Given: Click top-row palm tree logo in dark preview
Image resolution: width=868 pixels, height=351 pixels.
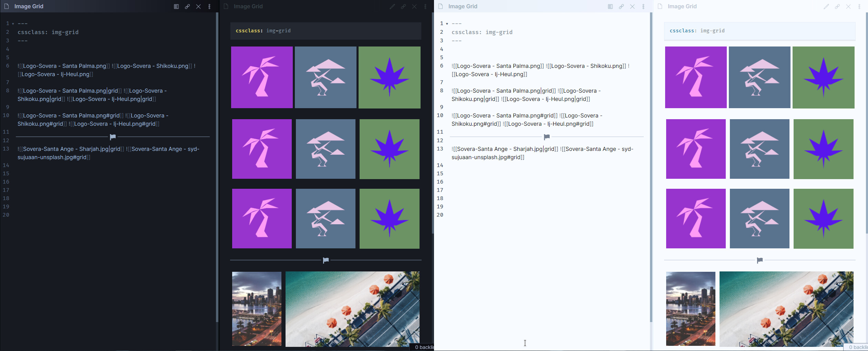Looking at the screenshot, I should pos(262,78).
